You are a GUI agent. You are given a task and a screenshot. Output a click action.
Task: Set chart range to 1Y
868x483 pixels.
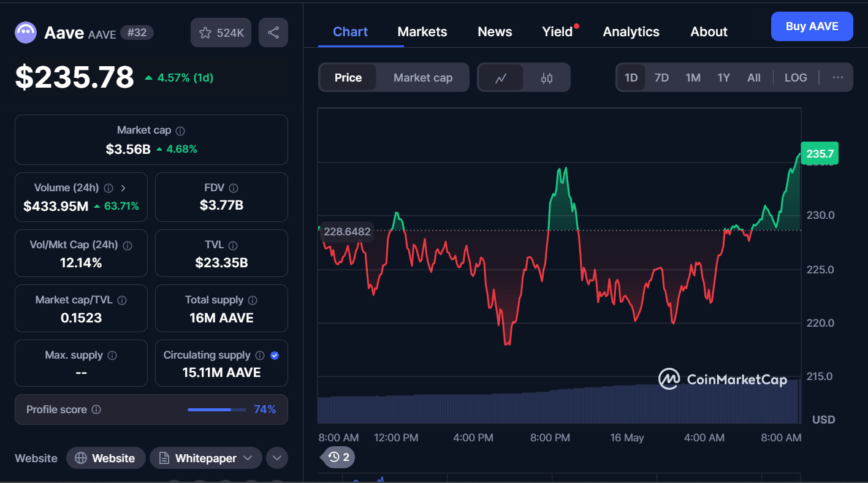724,78
